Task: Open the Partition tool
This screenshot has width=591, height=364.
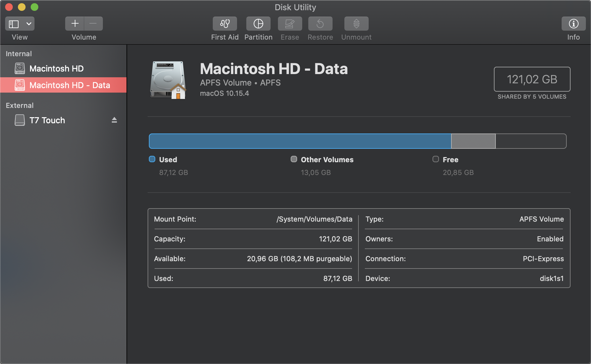Action: tap(258, 24)
